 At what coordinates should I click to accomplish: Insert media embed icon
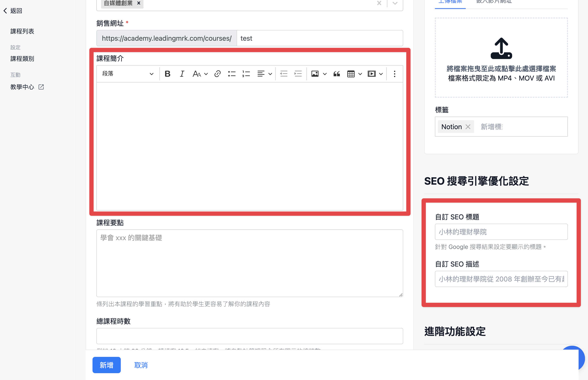[372, 74]
